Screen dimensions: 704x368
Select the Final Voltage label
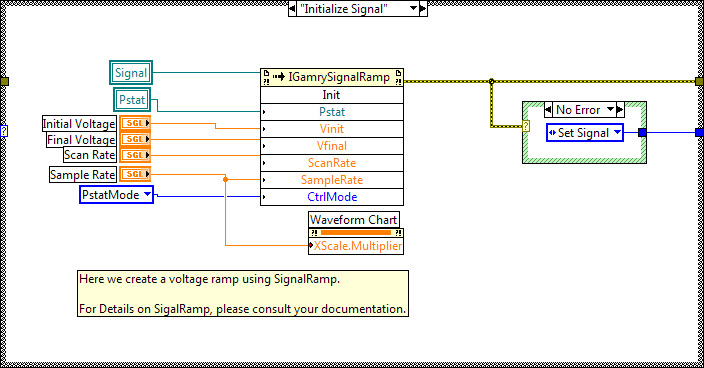pyautogui.click(x=81, y=140)
